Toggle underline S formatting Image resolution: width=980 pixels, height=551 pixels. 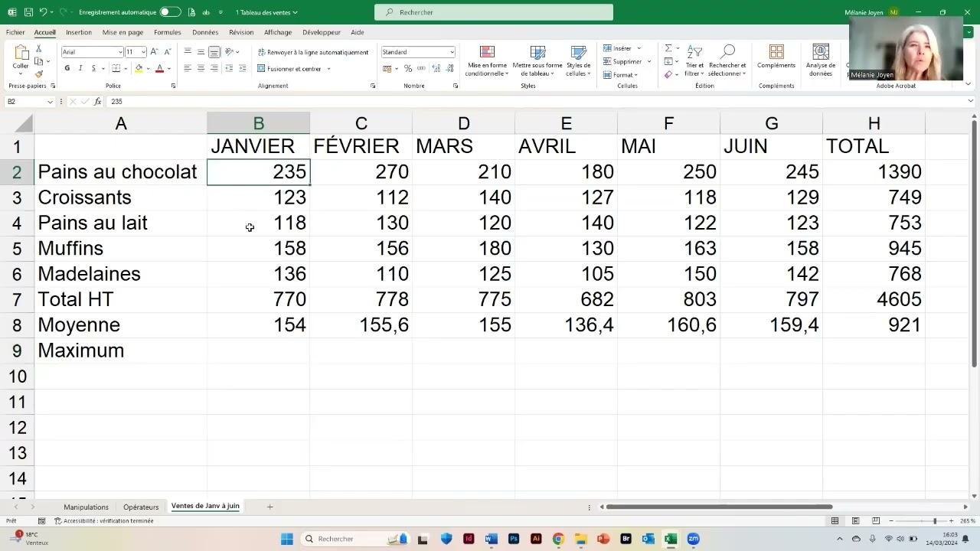coord(93,68)
